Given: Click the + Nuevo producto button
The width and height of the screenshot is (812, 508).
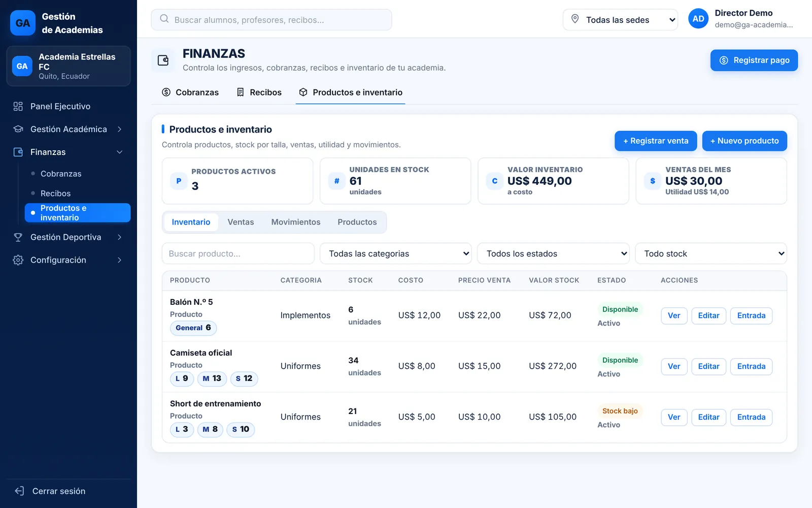Looking at the screenshot, I should (x=745, y=141).
